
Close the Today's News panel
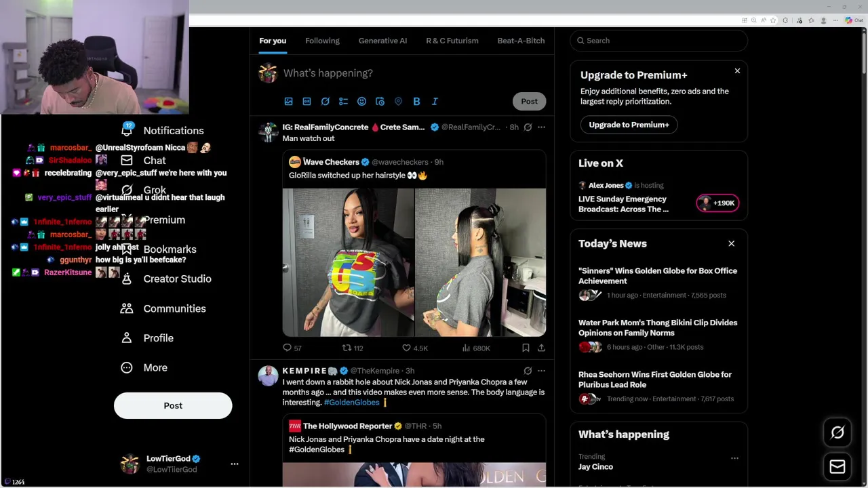731,243
